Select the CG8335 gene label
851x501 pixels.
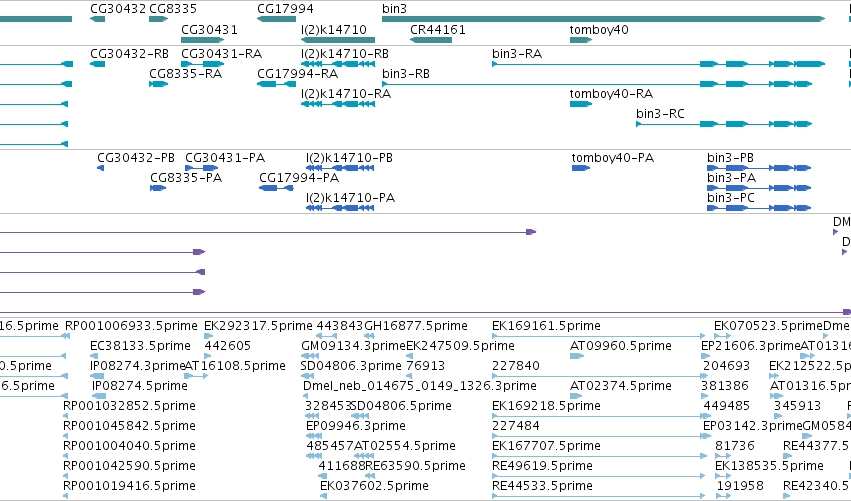173,9
